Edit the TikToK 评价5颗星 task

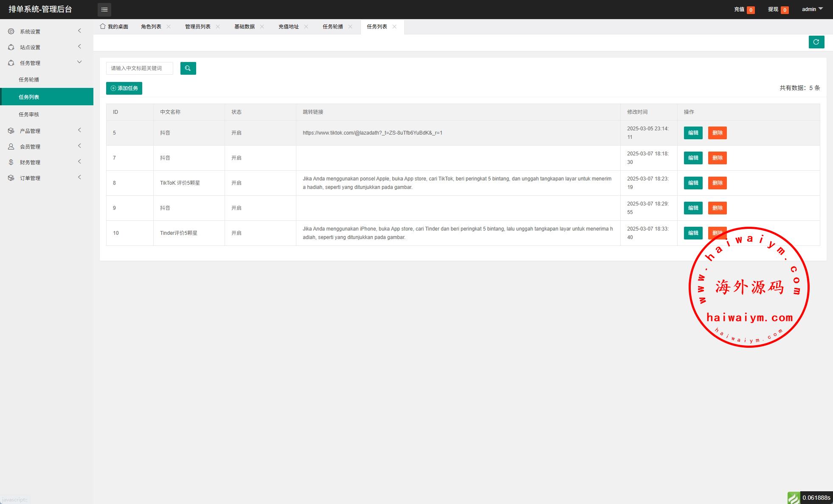click(693, 183)
